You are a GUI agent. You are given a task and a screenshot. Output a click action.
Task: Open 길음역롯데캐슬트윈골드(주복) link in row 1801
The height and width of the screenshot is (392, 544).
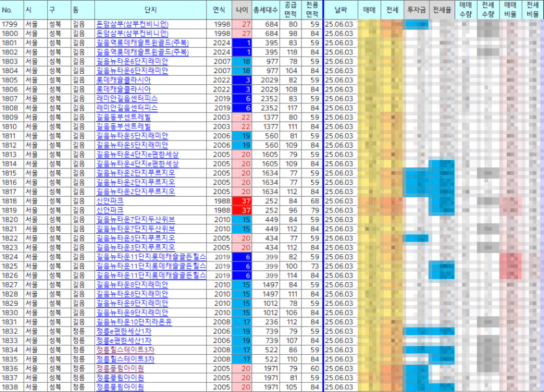coord(143,43)
